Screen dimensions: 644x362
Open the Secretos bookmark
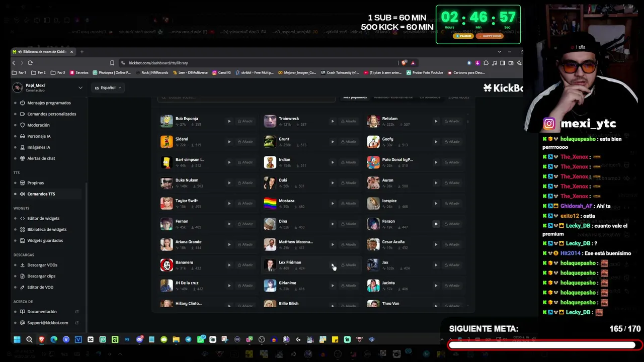(79, 72)
